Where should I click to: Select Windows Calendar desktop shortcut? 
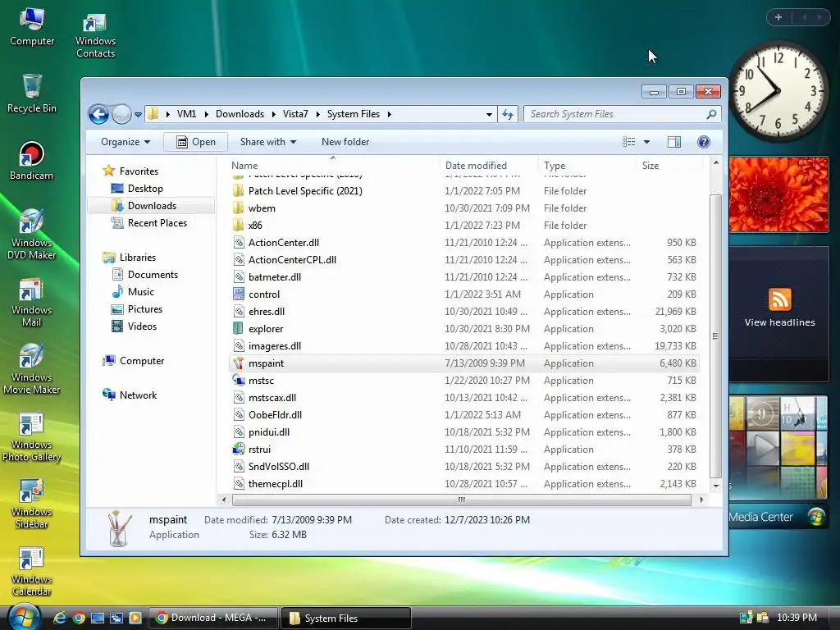pyautogui.click(x=32, y=572)
